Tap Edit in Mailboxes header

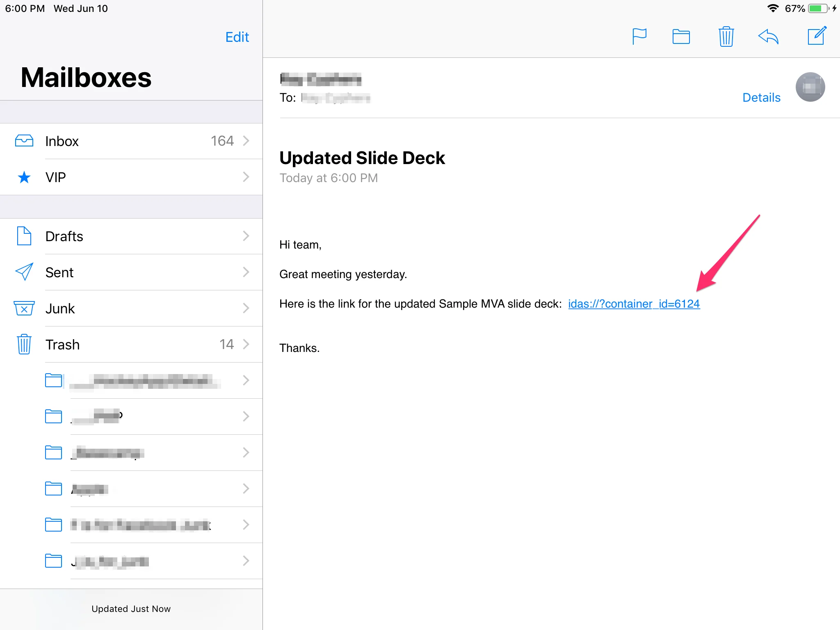[x=237, y=37]
